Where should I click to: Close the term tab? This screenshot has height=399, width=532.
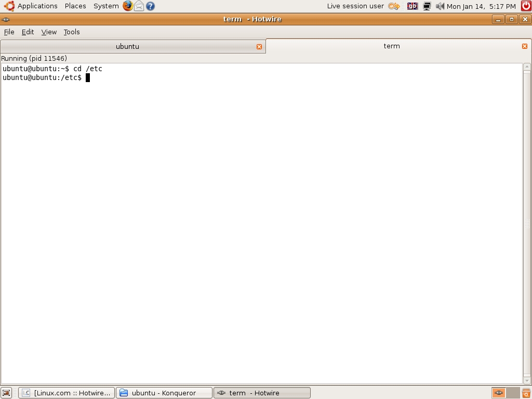click(x=525, y=46)
